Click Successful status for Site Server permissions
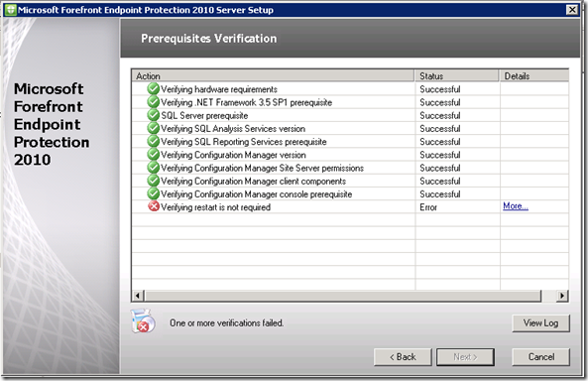The width and height of the screenshot is (588, 381). pos(440,168)
